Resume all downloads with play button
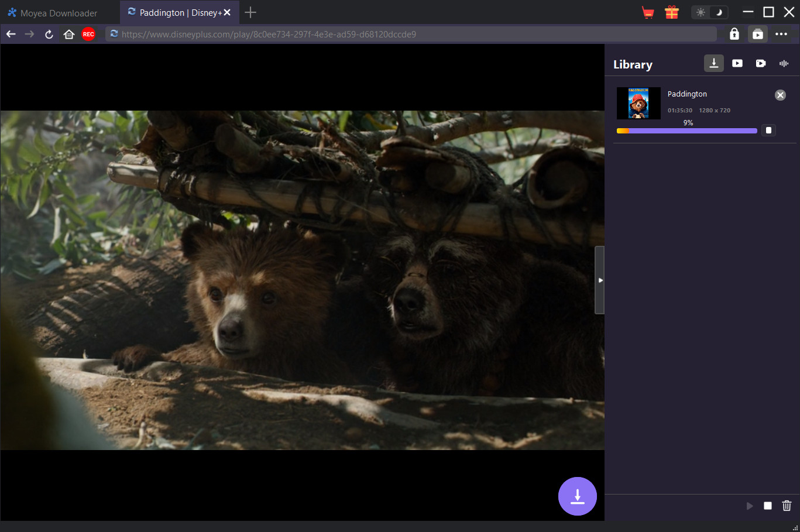This screenshot has width=800, height=532. 749,506
